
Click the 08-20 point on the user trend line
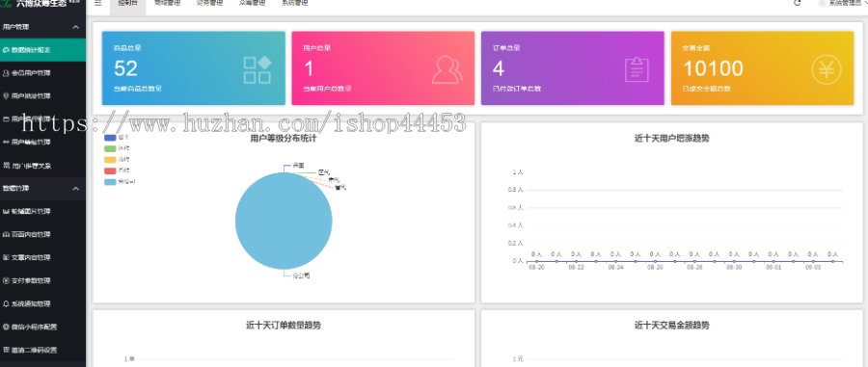[x=536, y=261]
